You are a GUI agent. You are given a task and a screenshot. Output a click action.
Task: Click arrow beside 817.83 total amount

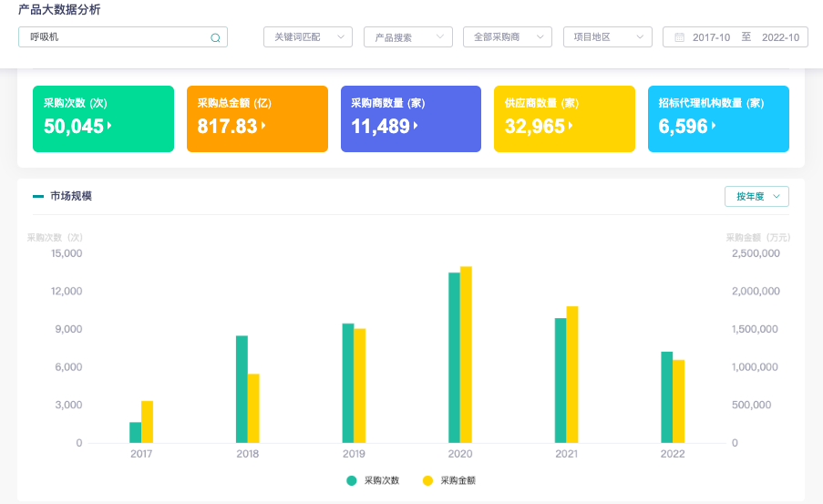(x=263, y=126)
